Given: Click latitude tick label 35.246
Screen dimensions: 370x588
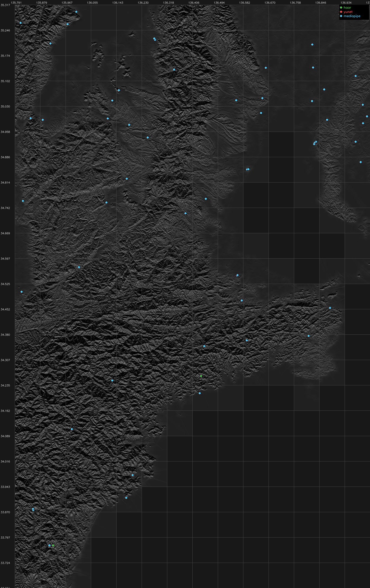Looking at the screenshot, I should pyautogui.click(x=5, y=30).
